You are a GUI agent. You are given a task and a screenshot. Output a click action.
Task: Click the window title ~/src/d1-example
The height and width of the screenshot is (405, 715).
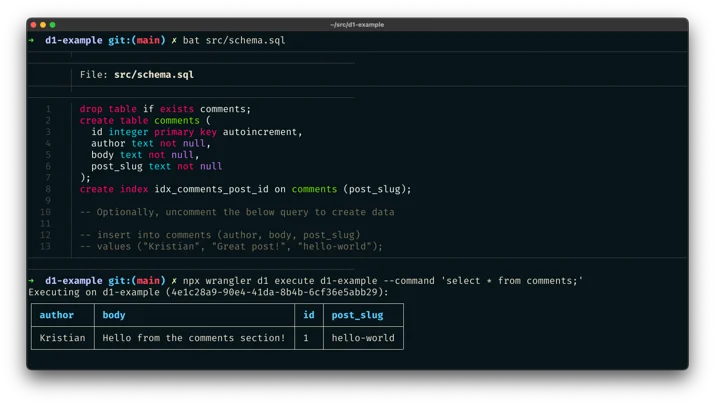357,25
